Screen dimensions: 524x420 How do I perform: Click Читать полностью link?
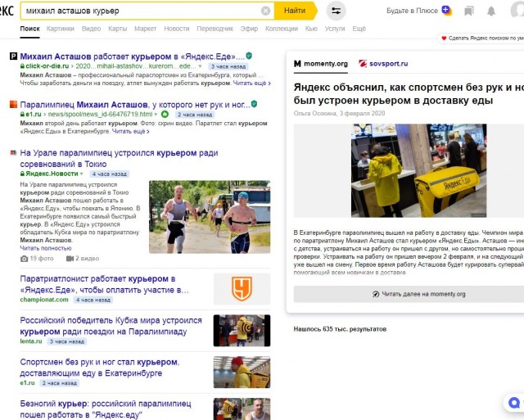point(46,248)
